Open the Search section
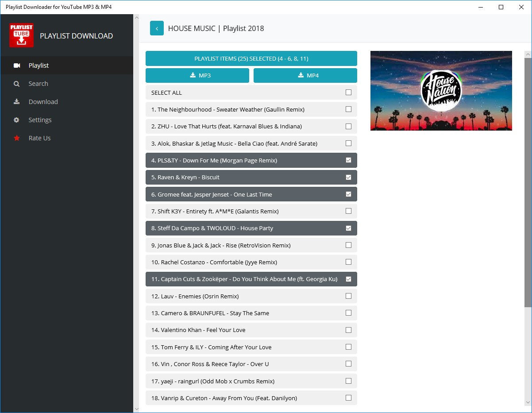532x413 pixels. click(x=66, y=84)
